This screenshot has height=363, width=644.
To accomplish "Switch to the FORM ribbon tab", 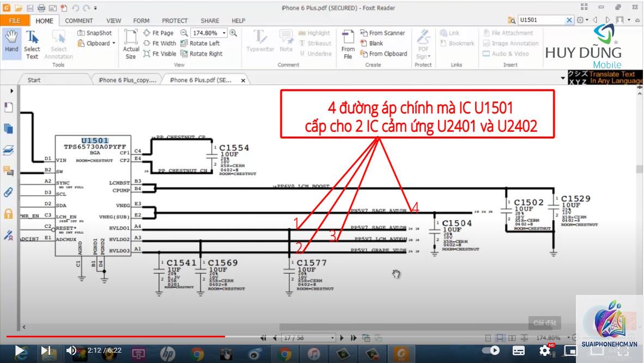I will (x=141, y=21).
